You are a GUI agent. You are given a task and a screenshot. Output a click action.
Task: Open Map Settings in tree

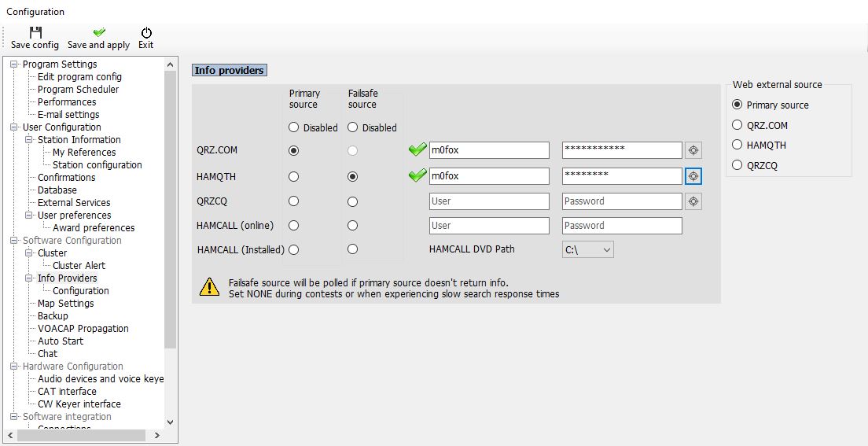pos(66,304)
